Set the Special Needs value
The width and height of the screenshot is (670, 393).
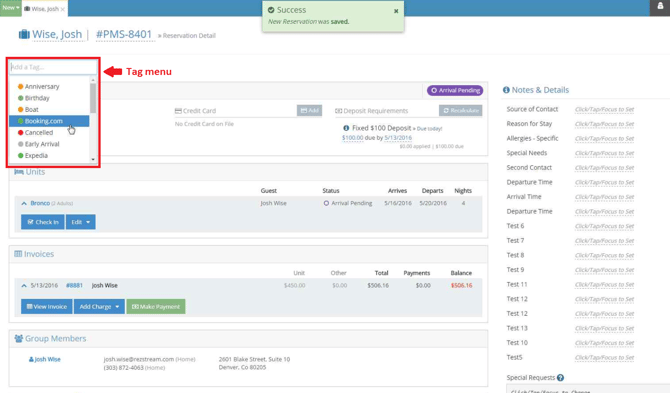point(604,153)
